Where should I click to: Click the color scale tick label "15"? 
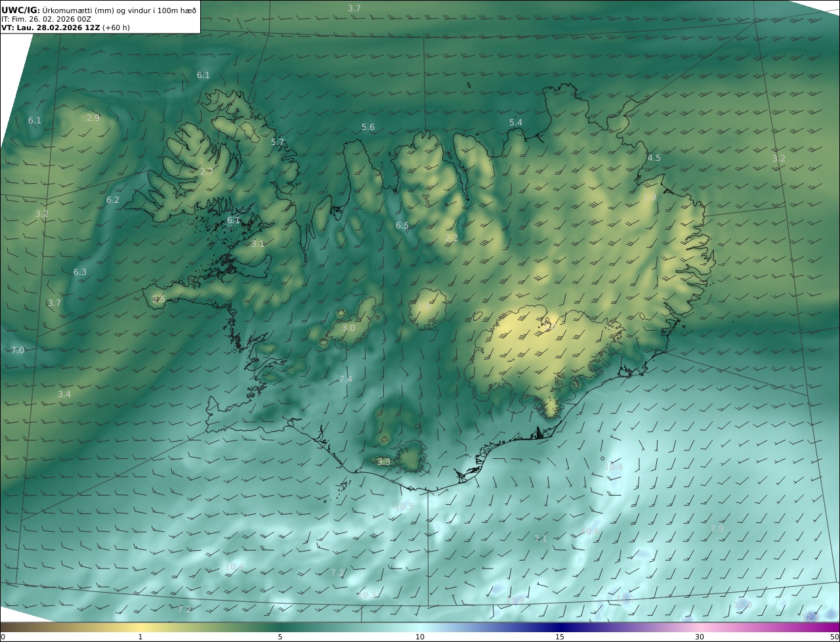click(560, 637)
